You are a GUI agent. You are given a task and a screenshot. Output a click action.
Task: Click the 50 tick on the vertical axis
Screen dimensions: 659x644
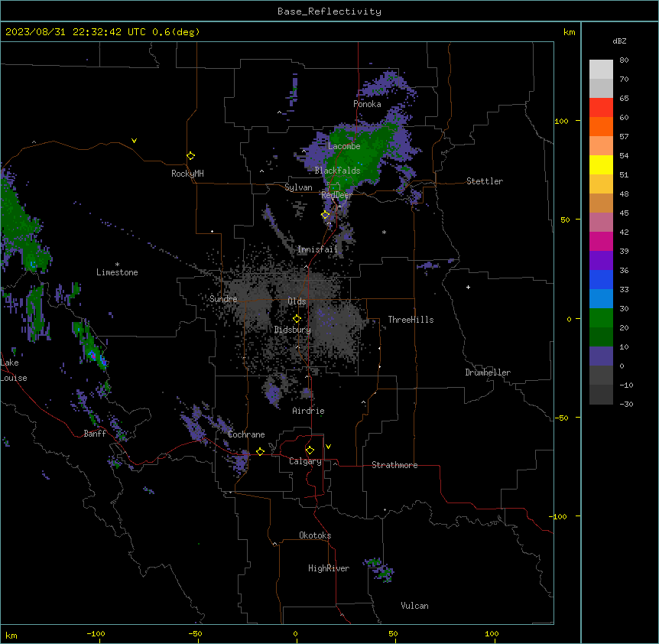pyautogui.click(x=565, y=220)
